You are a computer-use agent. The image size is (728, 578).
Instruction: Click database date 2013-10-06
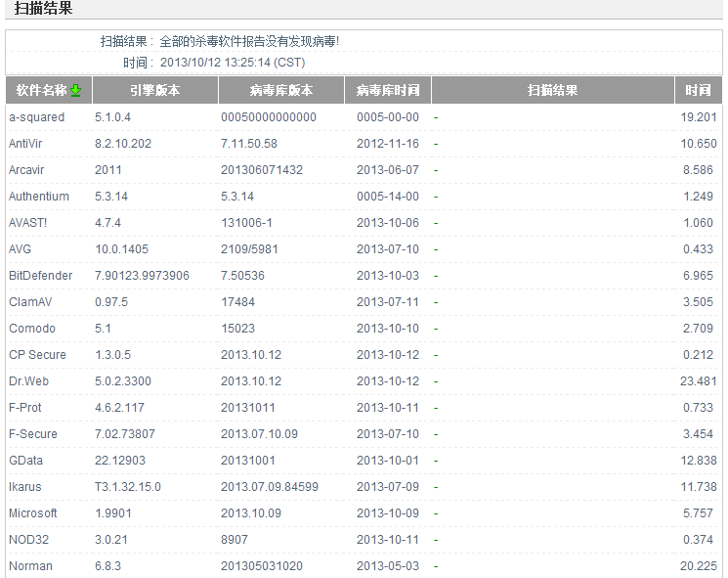388,223
